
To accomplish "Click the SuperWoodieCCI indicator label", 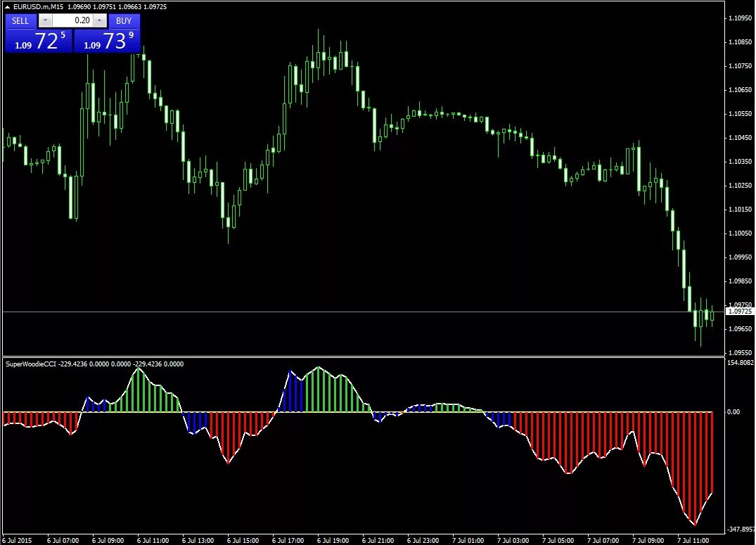I will click(x=32, y=364).
